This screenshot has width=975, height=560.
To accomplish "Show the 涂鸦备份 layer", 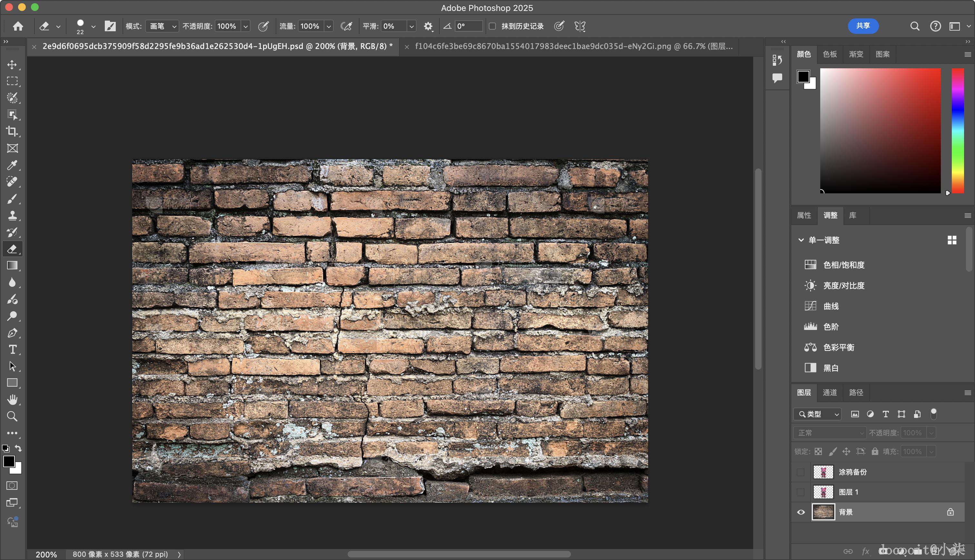I will [x=801, y=472].
